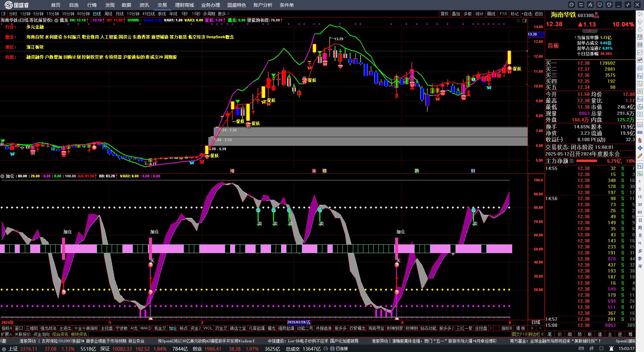Screen dimensions: 644x352
Task: Expand the 主力净额 details icon
Action: (x=572, y=161)
